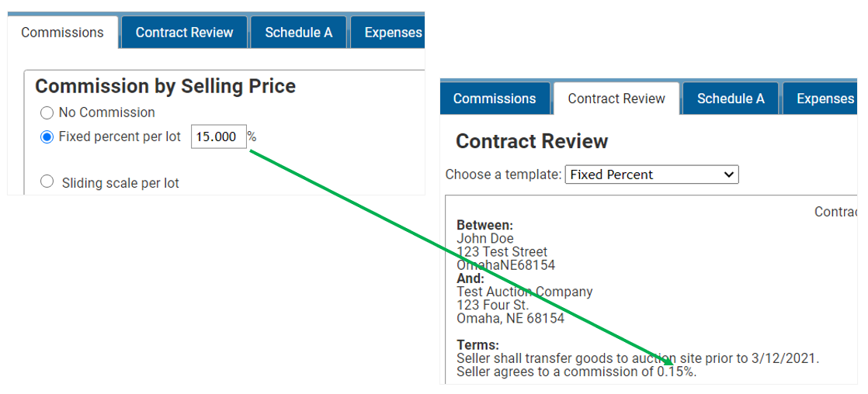
Task: Click the Test Auction Company name
Action: coord(524,292)
